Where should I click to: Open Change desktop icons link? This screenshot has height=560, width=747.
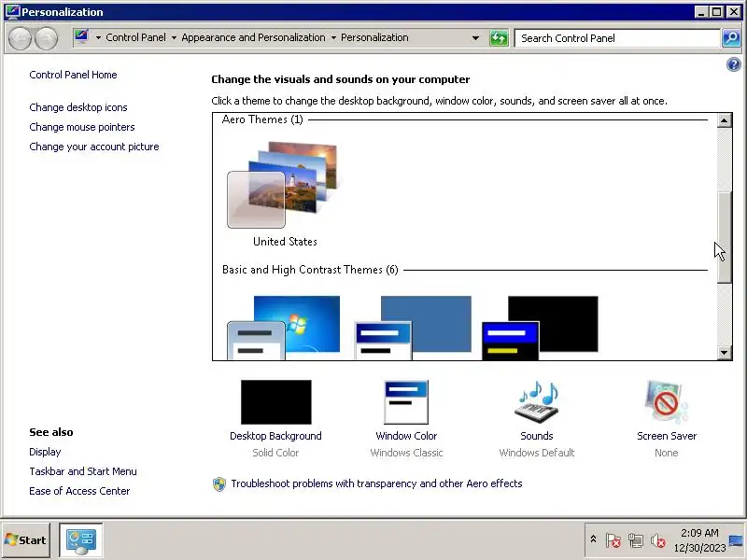(78, 107)
